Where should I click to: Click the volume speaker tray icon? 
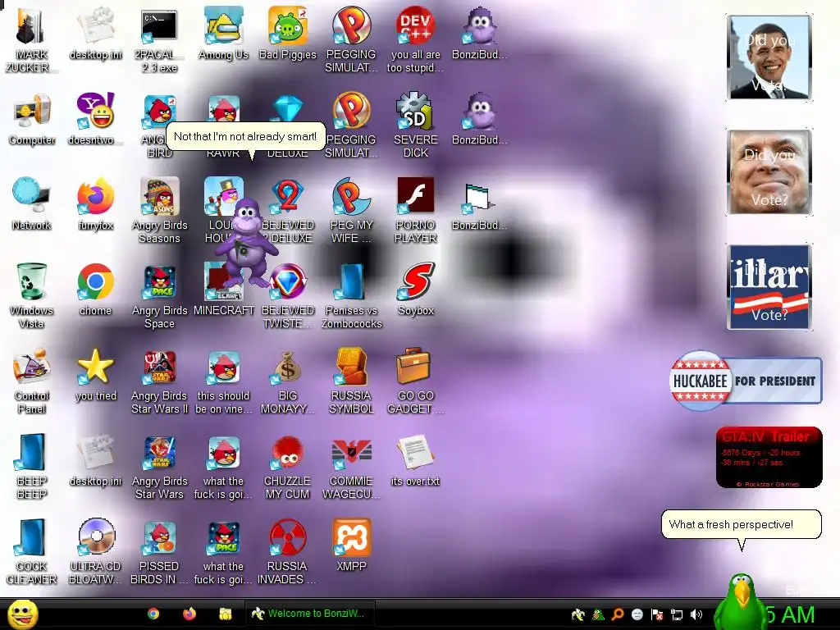(696, 614)
